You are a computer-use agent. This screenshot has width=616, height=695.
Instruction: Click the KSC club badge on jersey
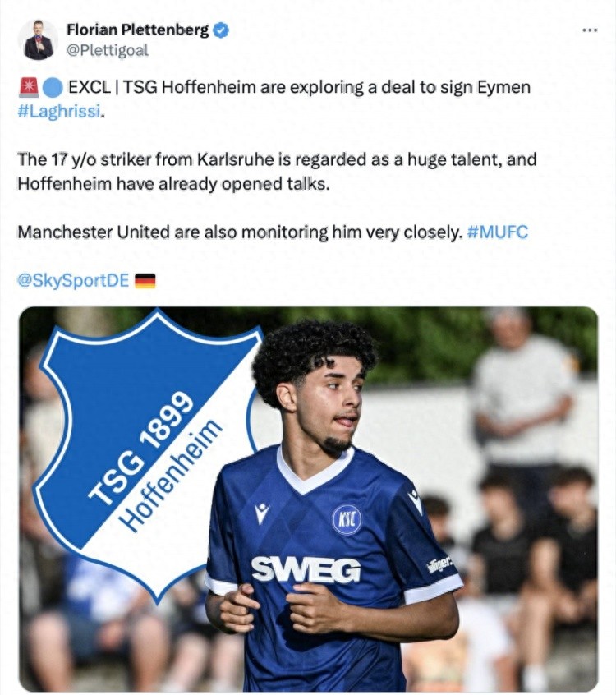point(347,519)
